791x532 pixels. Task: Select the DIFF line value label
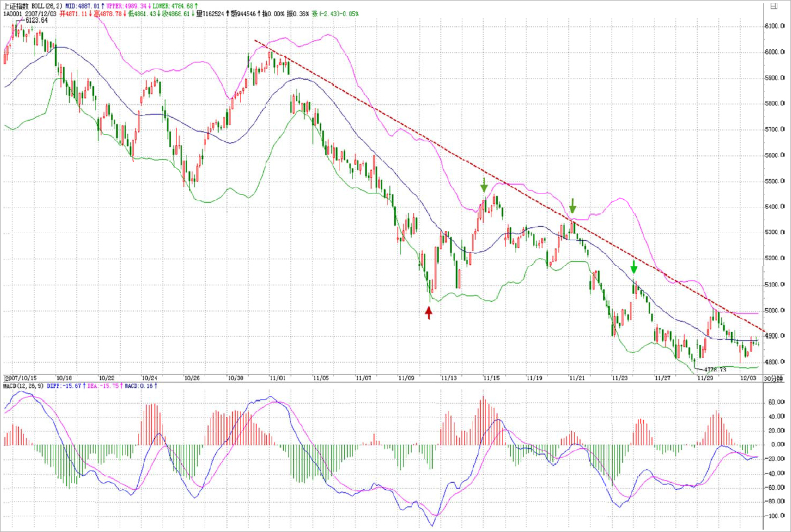click(64, 387)
